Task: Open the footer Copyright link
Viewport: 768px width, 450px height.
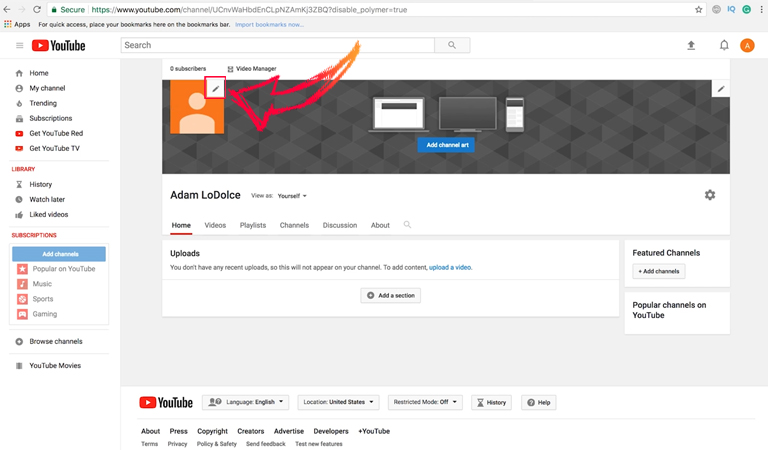Action: tap(213, 431)
